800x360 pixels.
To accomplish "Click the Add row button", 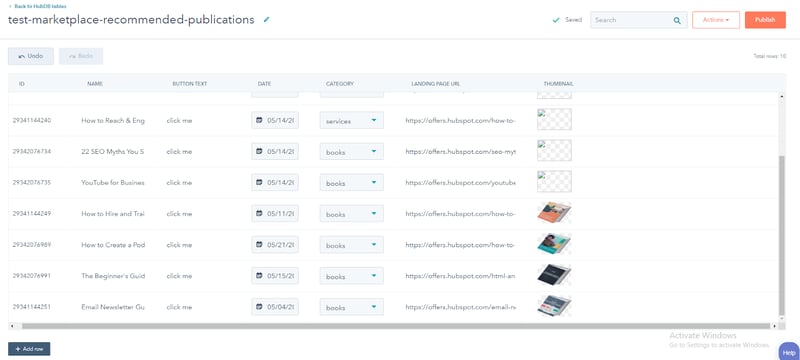I will pos(29,349).
